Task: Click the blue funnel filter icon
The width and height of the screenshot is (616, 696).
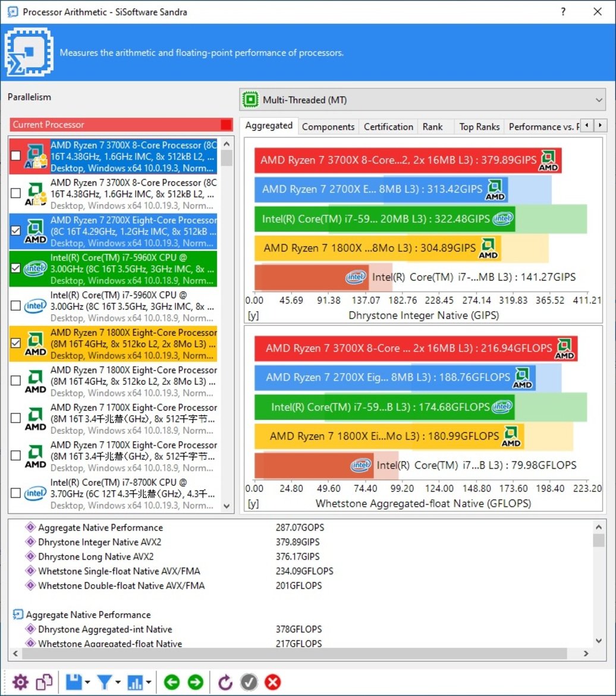Action: pyautogui.click(x=105, y=682)
